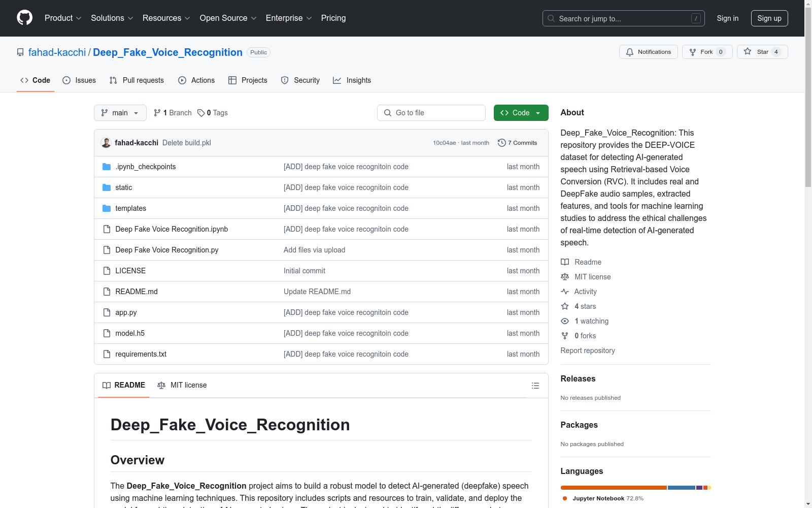Open the Releases section heading link
Viewport: 812px width, 508px height.
(578, 378)
